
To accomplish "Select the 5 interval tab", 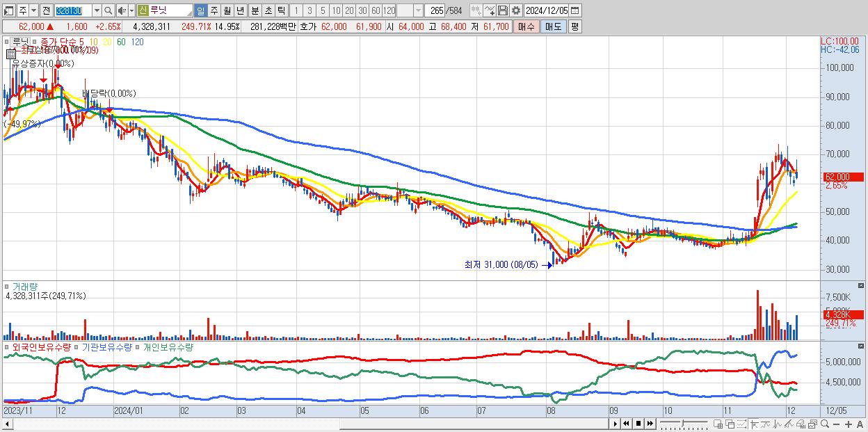I will click(x=323, y=10).
